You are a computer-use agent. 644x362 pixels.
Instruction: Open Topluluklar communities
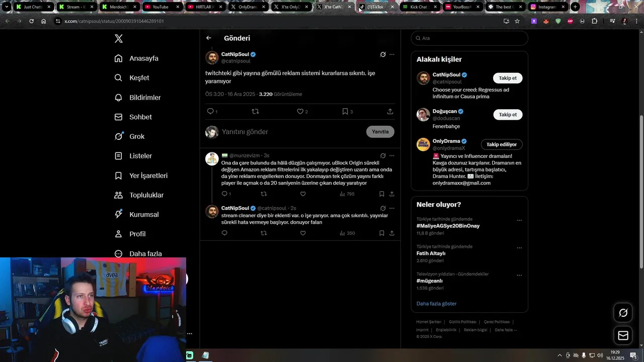[x=139, y=195]
